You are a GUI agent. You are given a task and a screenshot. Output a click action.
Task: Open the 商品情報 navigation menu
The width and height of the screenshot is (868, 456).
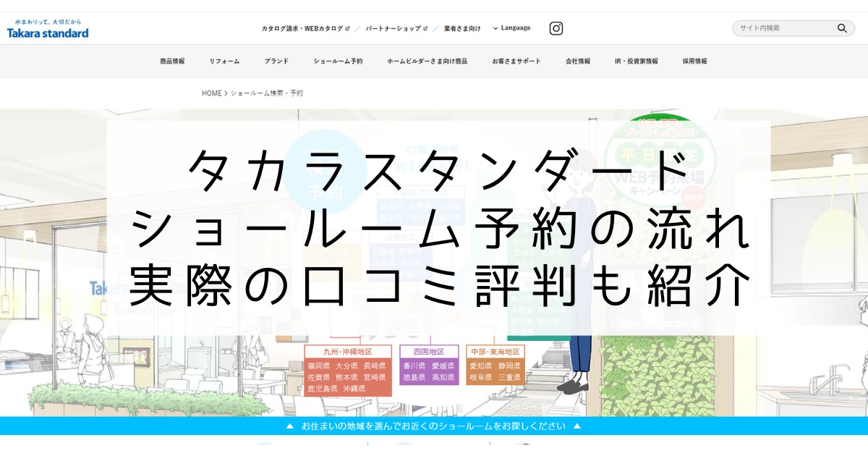(x=172, y=62)
